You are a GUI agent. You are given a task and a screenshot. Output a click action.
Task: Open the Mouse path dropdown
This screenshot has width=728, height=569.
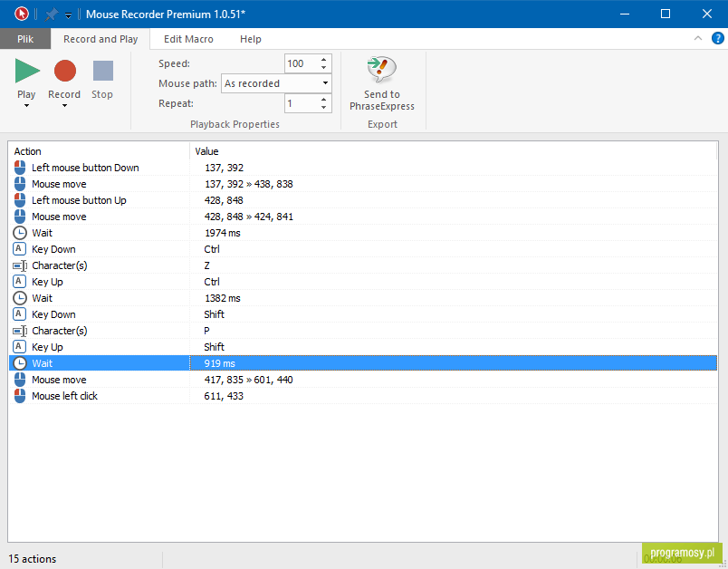[x=325, y=83]
